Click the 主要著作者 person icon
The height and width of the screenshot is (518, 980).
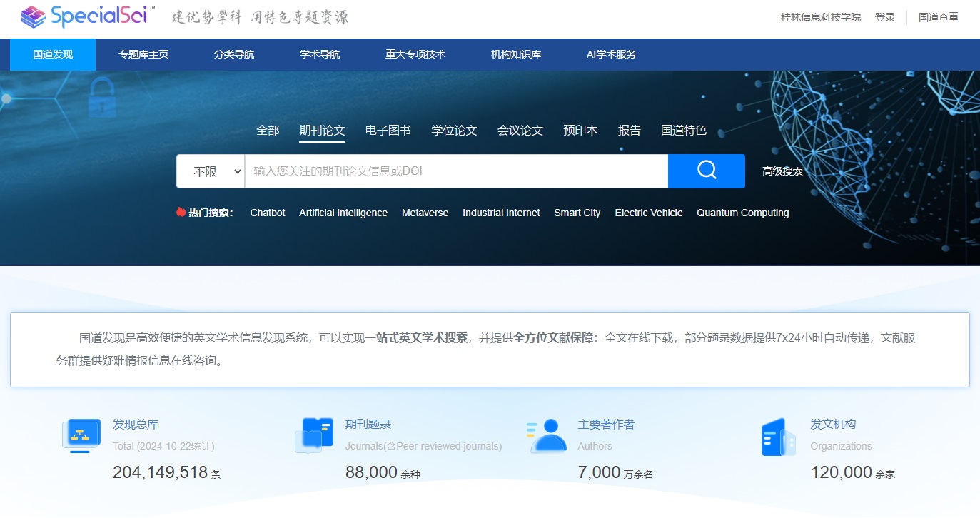click(547, 435)
